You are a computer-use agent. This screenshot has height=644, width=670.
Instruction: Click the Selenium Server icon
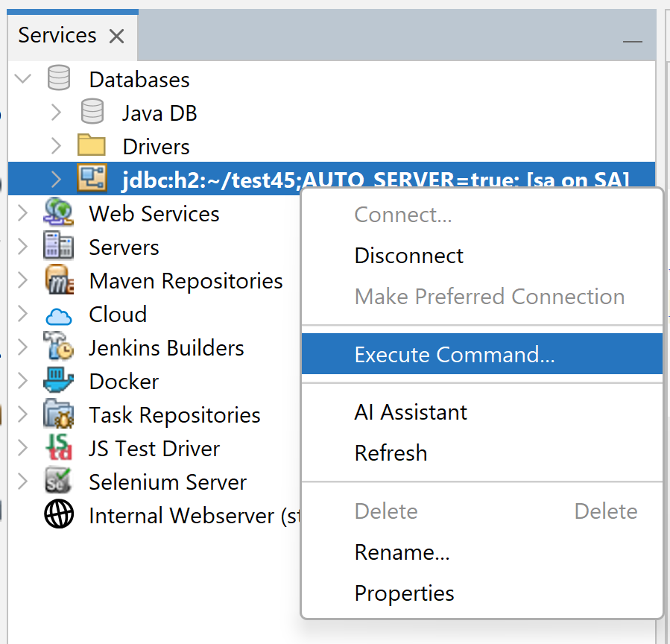click(58, 482)
